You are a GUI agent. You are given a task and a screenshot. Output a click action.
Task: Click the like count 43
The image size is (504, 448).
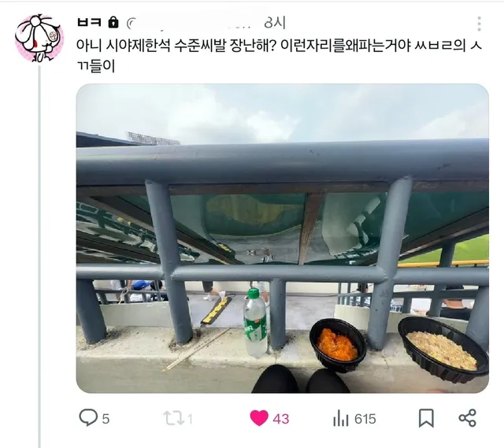coord(281,419)
